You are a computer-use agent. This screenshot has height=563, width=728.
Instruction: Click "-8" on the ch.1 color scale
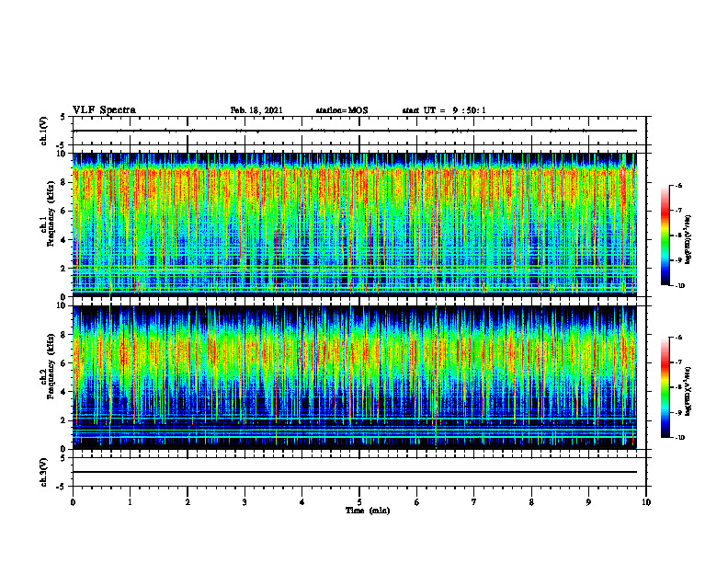point(678,236)
